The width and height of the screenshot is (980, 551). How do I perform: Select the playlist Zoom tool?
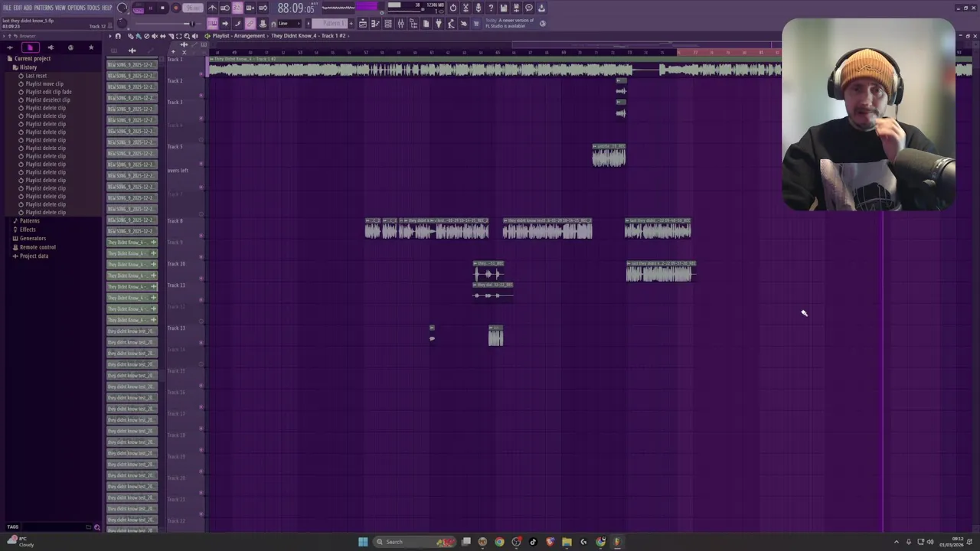click(x=187, y=36)
